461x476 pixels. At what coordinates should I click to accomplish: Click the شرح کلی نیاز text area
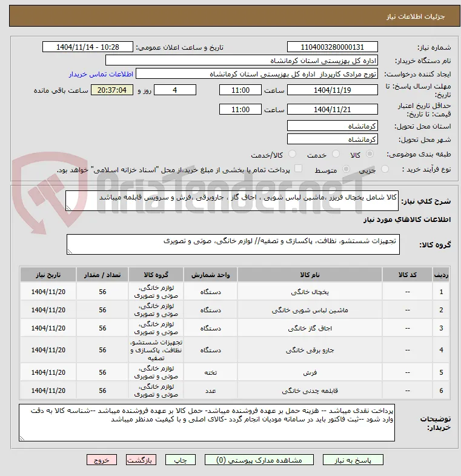[x=232, y=201]
